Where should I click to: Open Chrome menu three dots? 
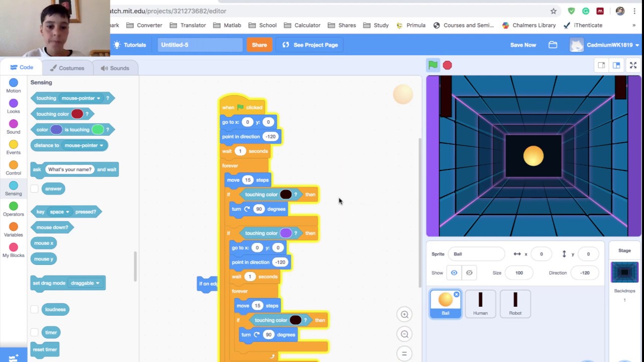(634, 11)
